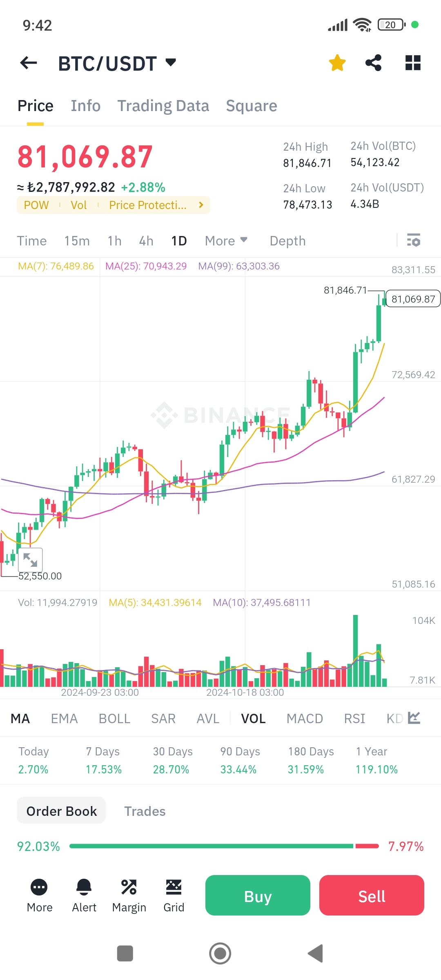Tap the back arrow to exit chart
Viewport: 441px width, 980px height.
tap(28, 62)
